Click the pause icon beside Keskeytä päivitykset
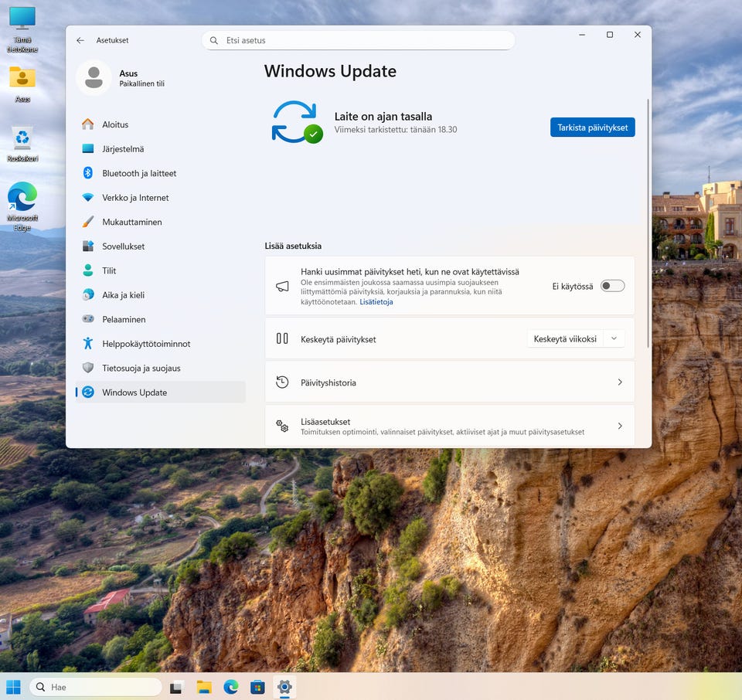The image size is (742, 700). click(x=282, y=338)
